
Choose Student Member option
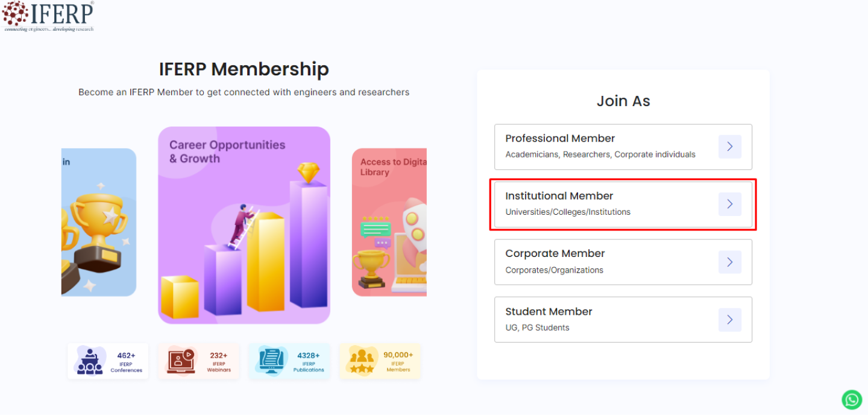tap(603, 320)
